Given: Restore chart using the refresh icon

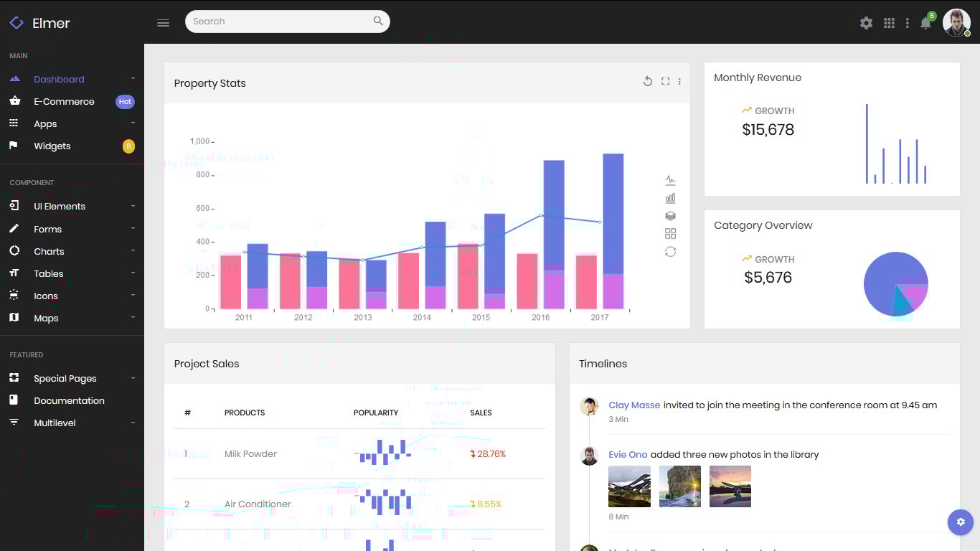Looking at the screenshot, I should pyautogui.click(x=670, y=252).
